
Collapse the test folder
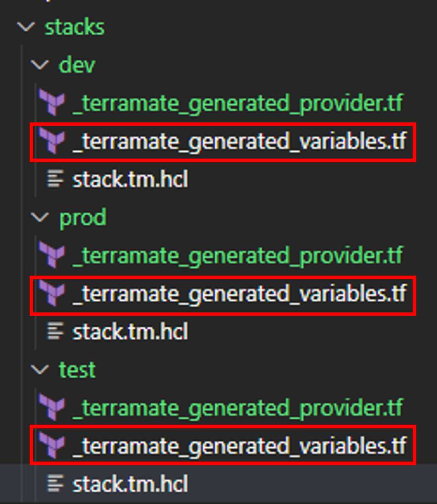[x=40, y=370]
